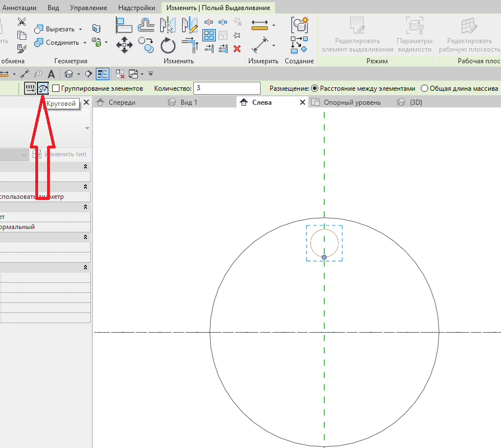Open the Соединить dropdown arrow

click(85, 43)
